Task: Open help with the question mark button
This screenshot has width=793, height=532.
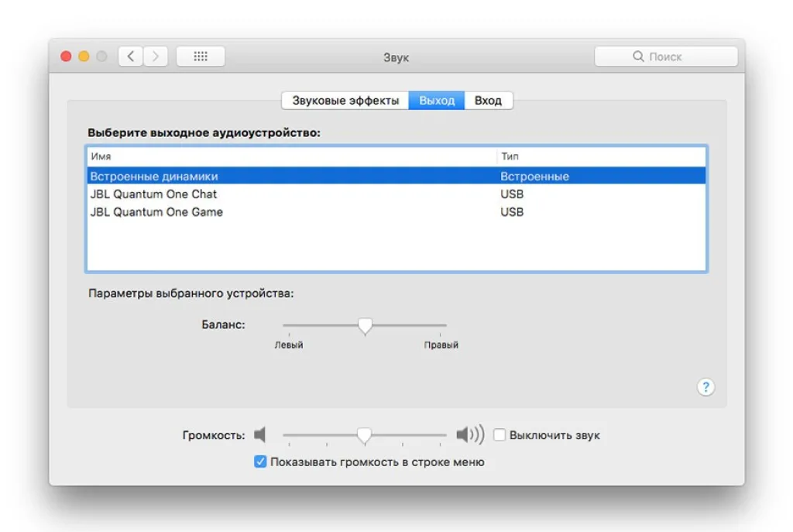Action: point(705,387)
